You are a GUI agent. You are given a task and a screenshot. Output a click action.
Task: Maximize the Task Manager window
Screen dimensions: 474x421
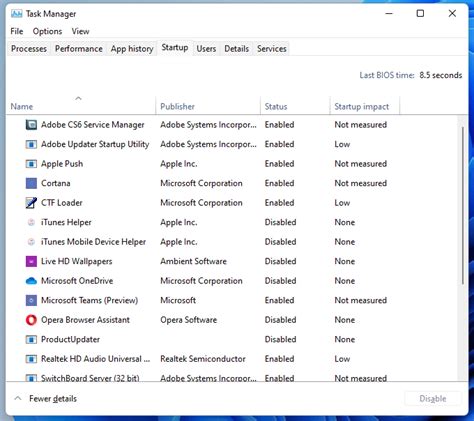[x=420, y=14]
